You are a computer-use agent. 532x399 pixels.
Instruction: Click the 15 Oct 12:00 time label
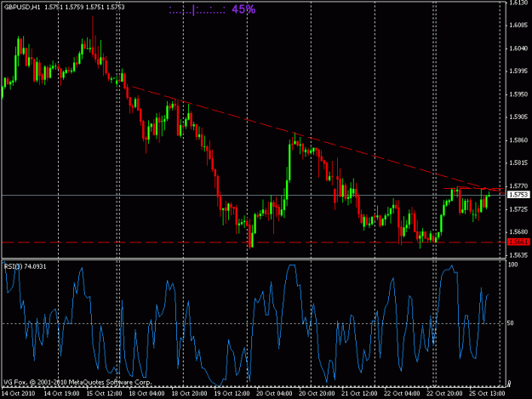coord(104,394)
